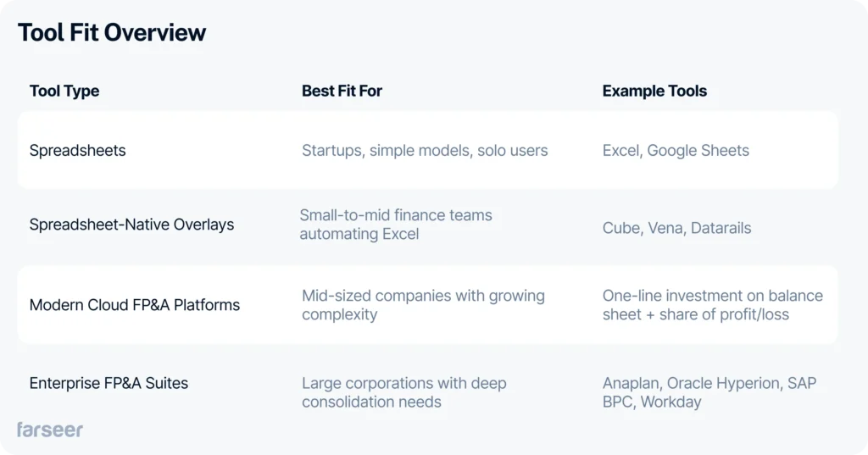Viewport: 868px width, 455px height.
Task: Select the "Best Fit For" column header
Action: point(342,91)
